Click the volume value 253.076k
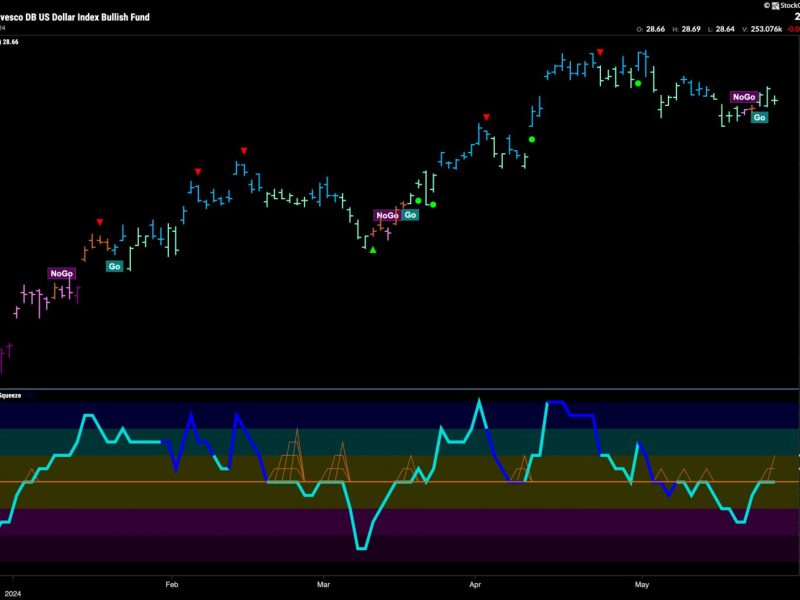Viewport: 800px width, 600px height. coord(766,29)
